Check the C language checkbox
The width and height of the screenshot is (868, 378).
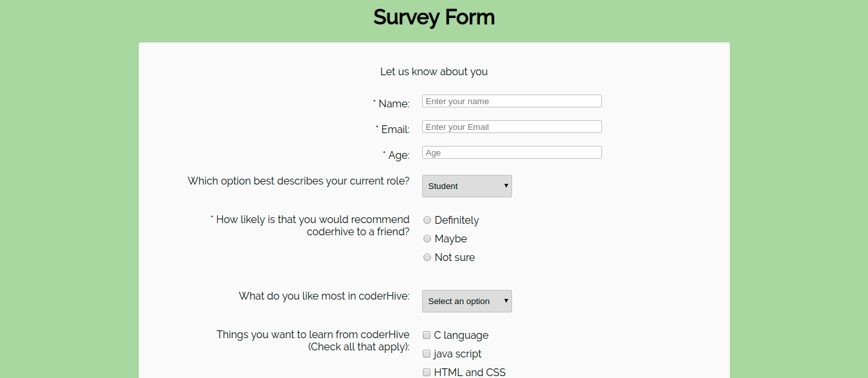coord(427,335)
